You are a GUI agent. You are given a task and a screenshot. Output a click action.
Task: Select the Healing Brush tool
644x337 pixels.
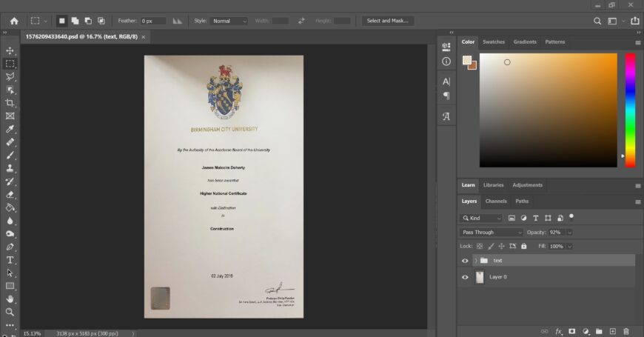coord(10,142)
